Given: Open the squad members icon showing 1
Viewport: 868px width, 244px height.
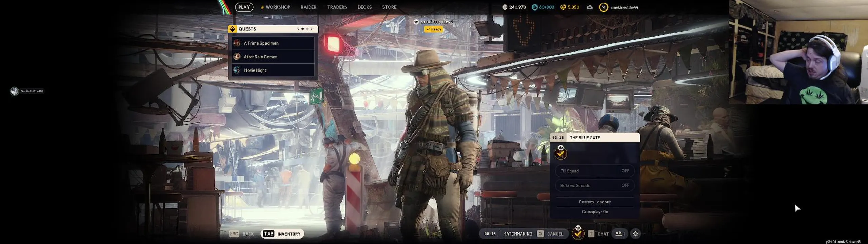Looking at the screenshot, I should pos(620,234).
